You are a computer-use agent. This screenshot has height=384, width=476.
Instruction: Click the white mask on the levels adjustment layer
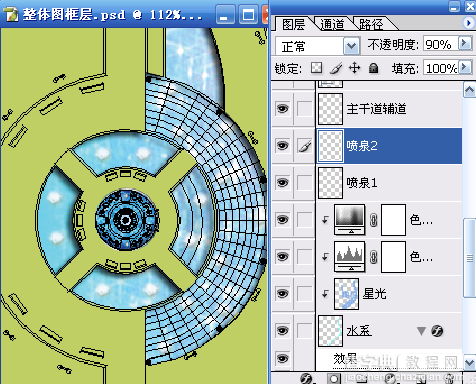[393, 257]
